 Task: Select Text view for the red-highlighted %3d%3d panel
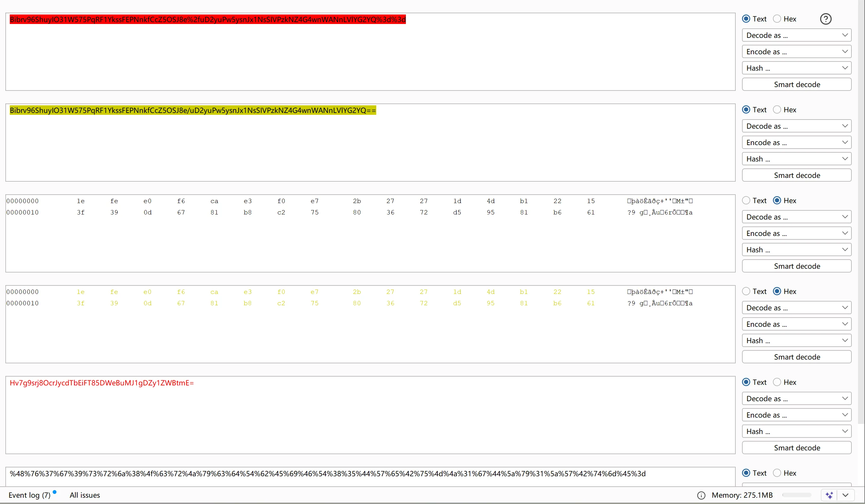point(754,19)
